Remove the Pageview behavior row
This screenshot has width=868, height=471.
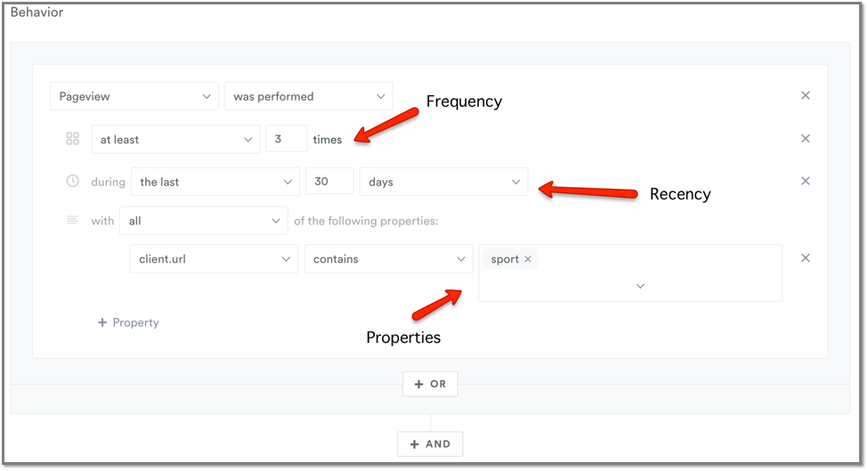tap(806, 95)
